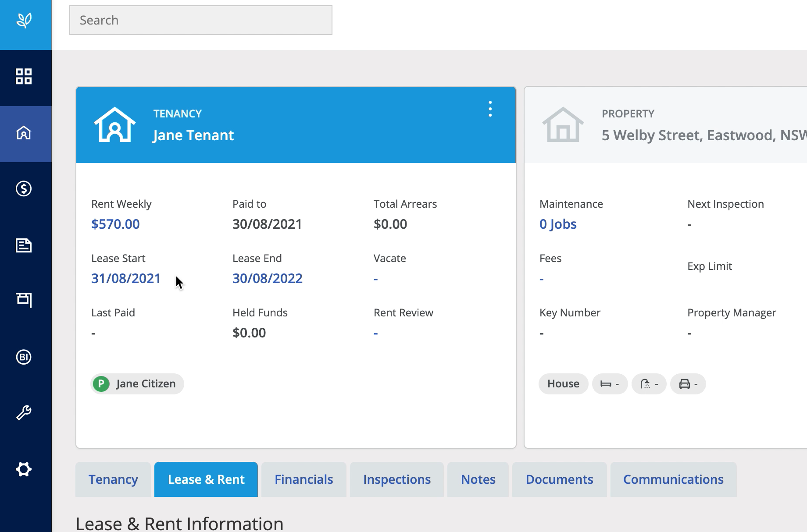
Task: Click the House property type chip
Action: point(563,384)
